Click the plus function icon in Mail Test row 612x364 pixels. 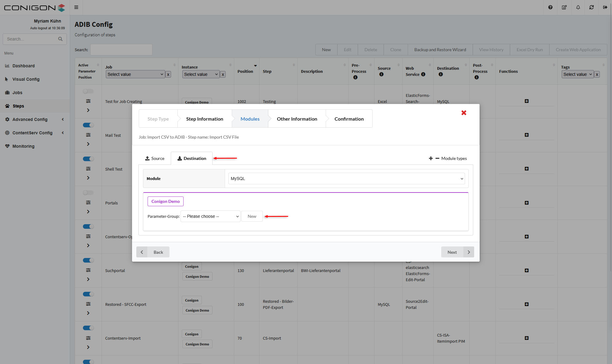pos(526,135)
